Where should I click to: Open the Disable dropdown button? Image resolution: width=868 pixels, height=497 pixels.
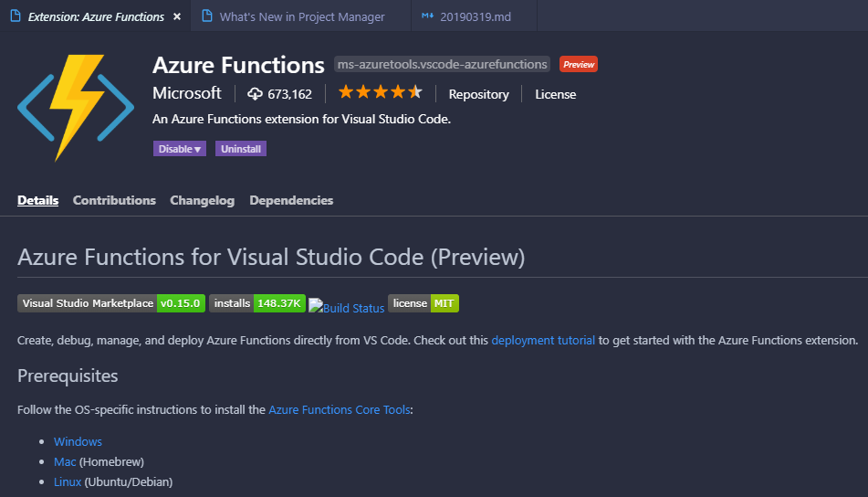(x=180, y=149)
